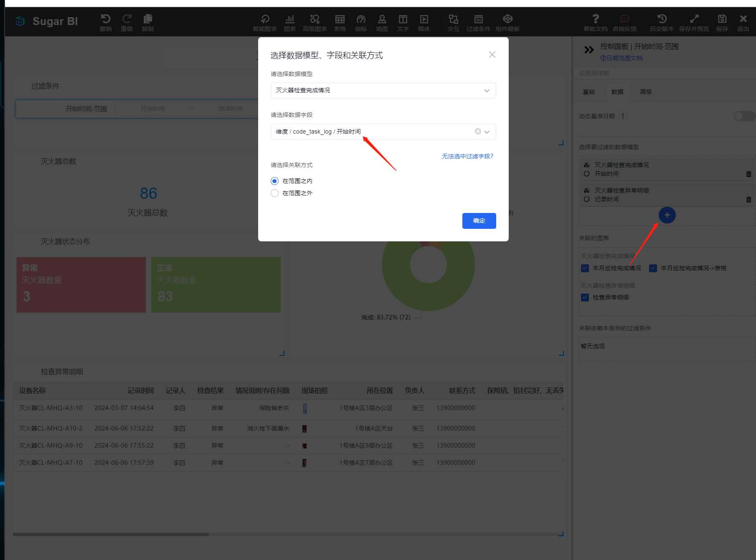756x560 pixels.
Task: Click the 结束时间 date input
Action: click(x=230, y=109)
